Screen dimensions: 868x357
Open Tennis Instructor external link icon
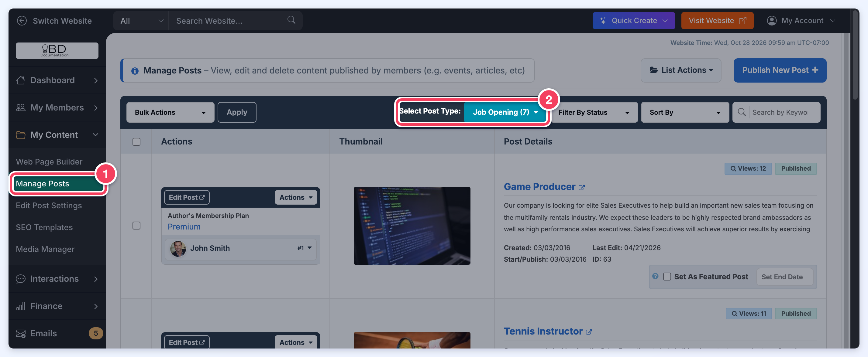click(x=589, y=332)
